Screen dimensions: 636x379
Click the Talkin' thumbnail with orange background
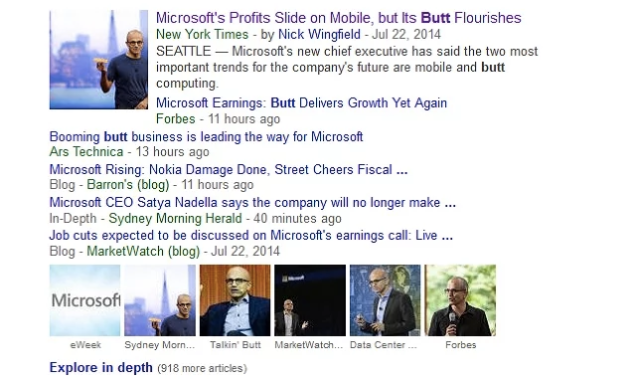coord(235,300)
